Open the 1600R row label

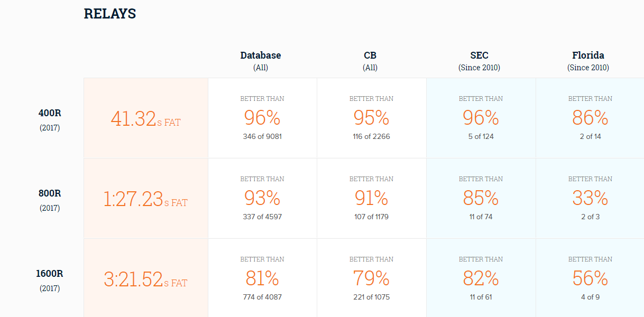point(50,281)
